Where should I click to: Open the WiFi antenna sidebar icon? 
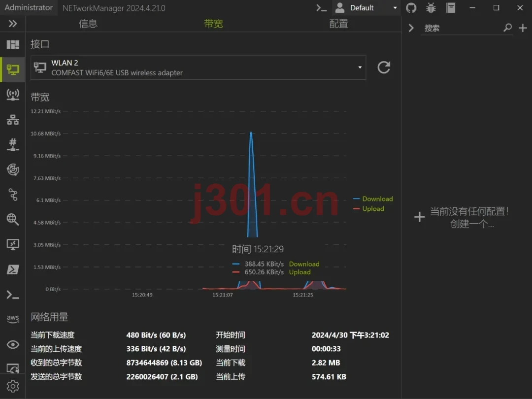coord(12,95)
